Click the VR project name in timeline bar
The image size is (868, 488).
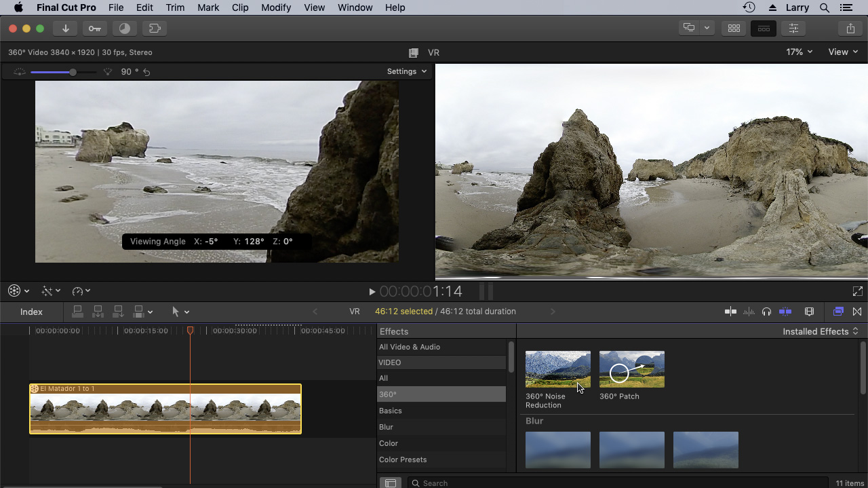tap(355, 312)
